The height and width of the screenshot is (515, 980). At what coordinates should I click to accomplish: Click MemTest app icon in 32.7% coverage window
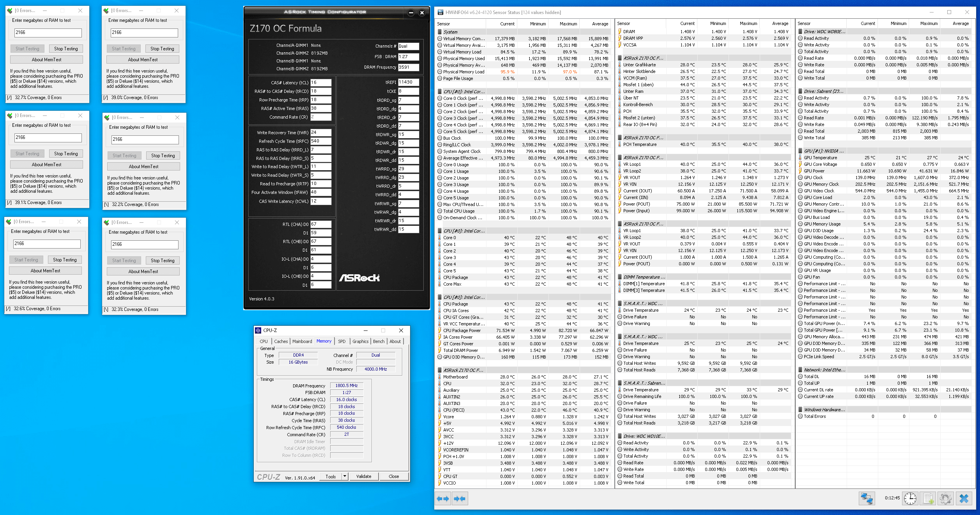[x=10, y=11]
